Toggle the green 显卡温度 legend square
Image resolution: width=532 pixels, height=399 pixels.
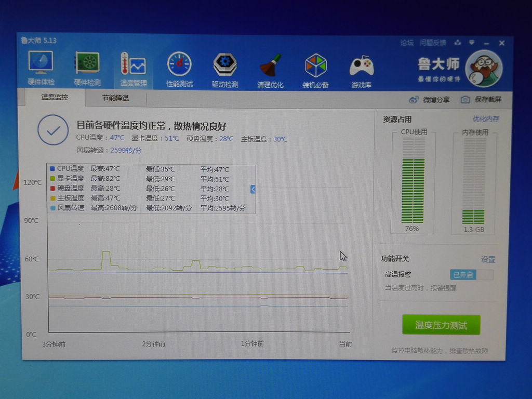tap(51, 178)
